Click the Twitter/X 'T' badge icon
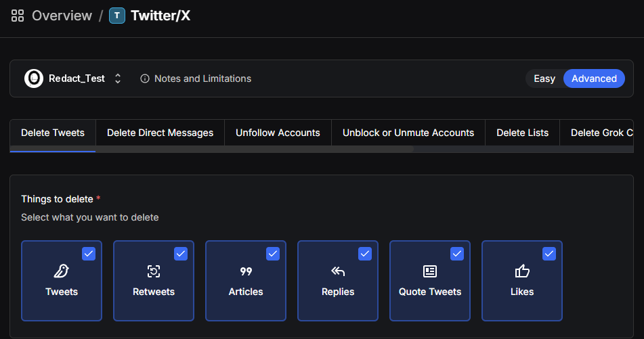644x339 pixels. click(x=117, y=16)
